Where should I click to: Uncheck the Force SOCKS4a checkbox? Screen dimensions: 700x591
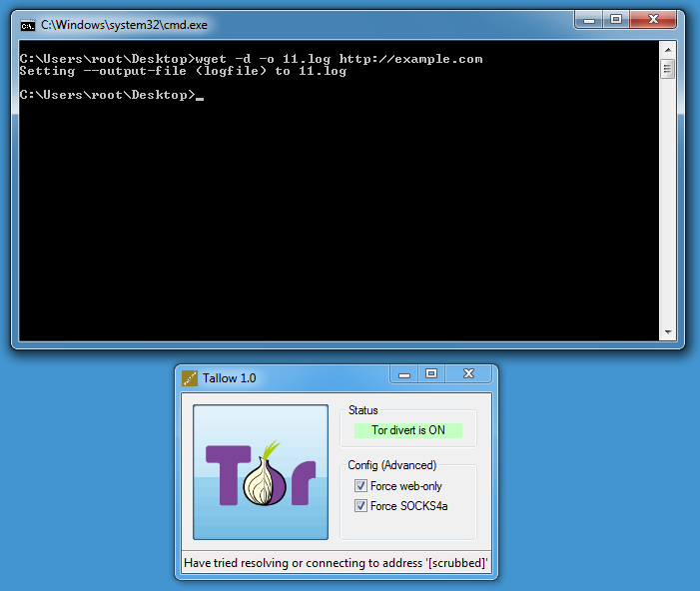pyautogui.click(x=360, y=506)
